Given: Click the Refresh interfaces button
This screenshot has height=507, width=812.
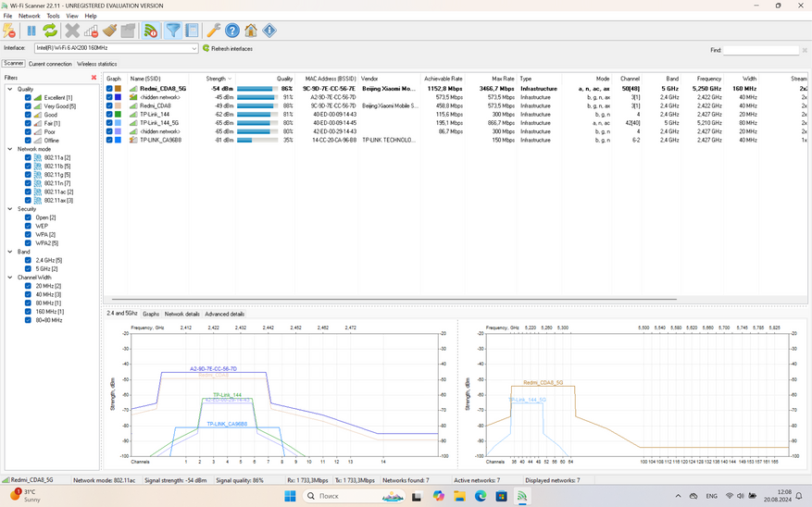Looking at the screenshot, I should [227, 48].
